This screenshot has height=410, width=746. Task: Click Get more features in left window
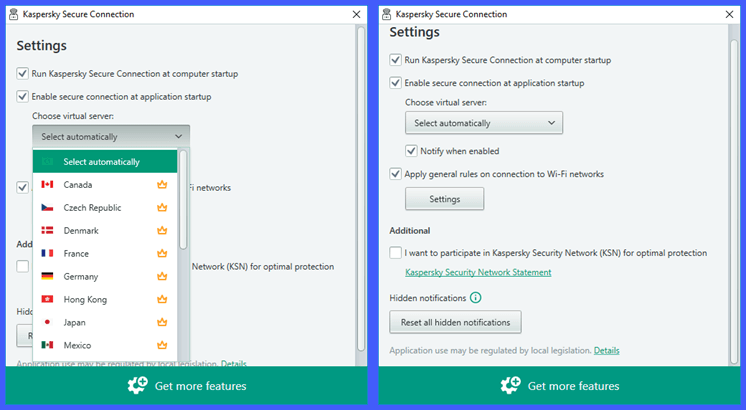coord(186,385)
